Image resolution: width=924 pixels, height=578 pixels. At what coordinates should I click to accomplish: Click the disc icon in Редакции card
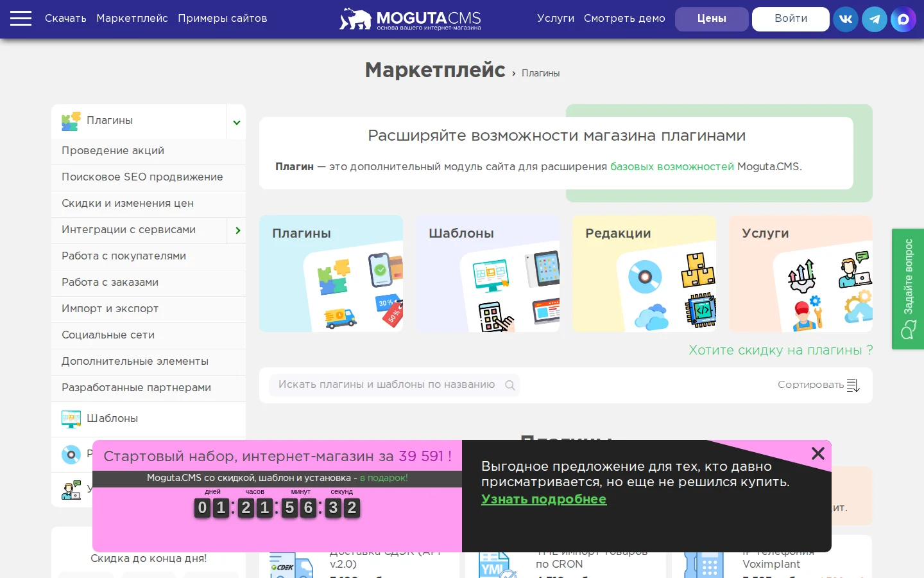click(645, 277)
